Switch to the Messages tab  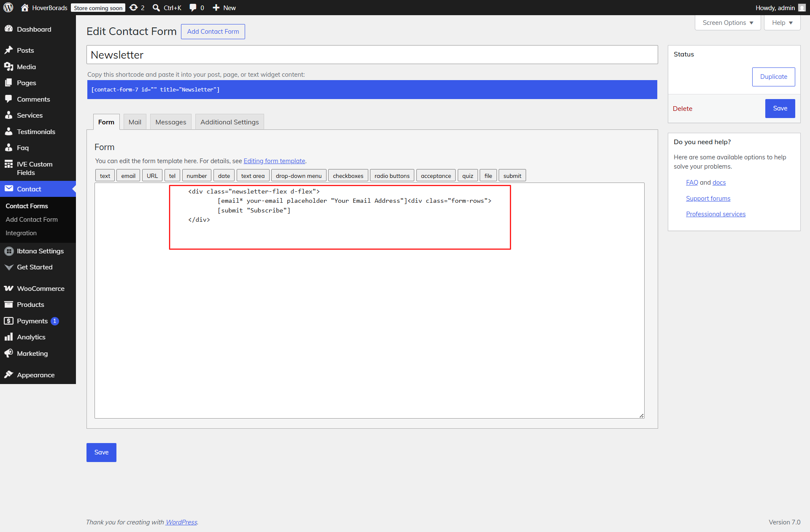pos(171,122)
